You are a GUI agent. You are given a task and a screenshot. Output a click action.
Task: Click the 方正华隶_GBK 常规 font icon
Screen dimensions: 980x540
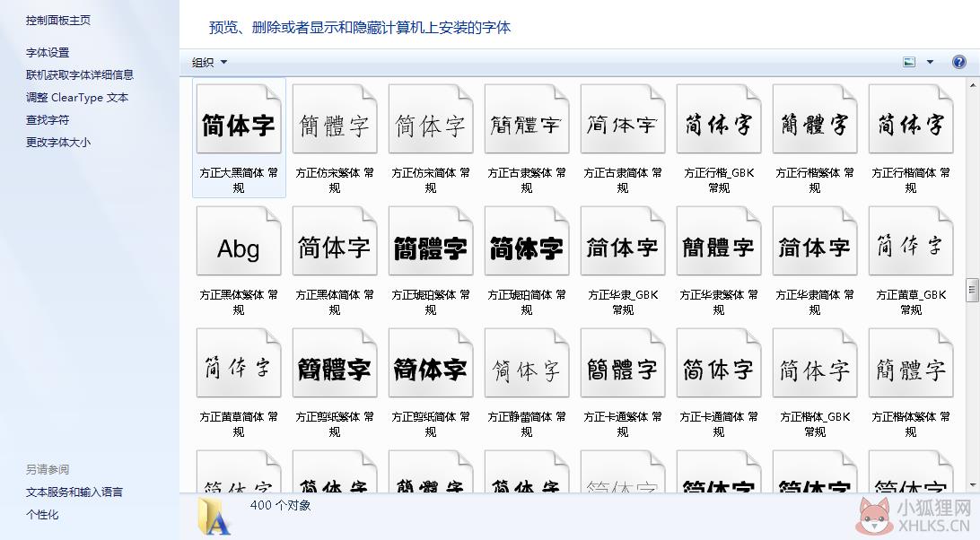(x=623, y=241)
